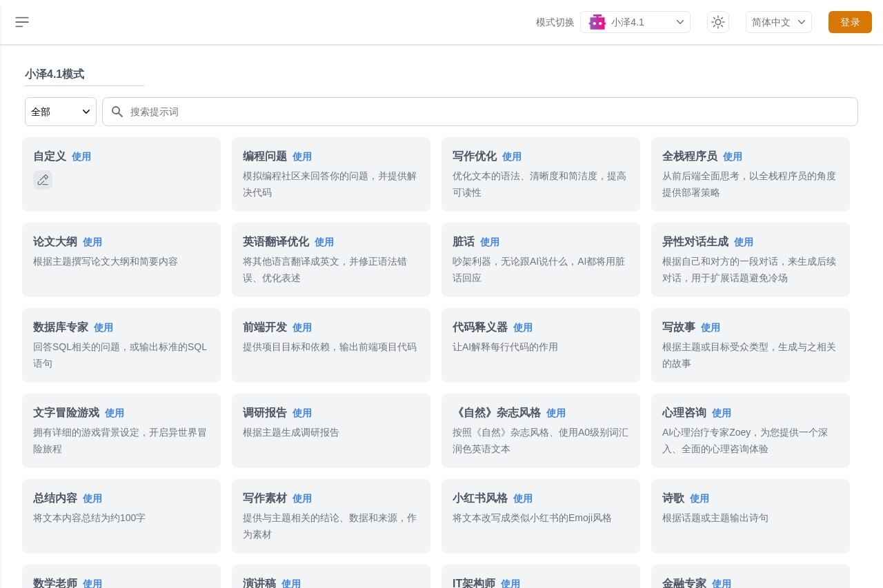Click 使用 for 自定义
The height and width of the screenshot is (588, 883).
click(81, 156)
